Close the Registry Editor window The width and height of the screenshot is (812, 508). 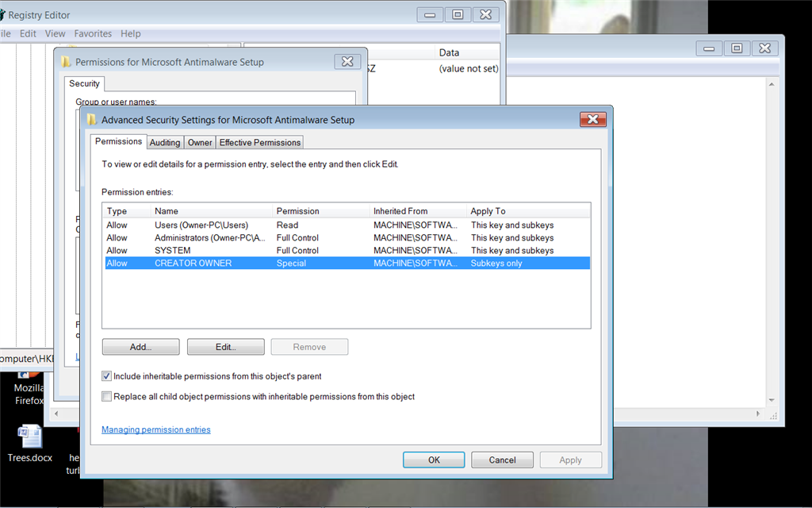pyautogui.click(x=486, y=15)
